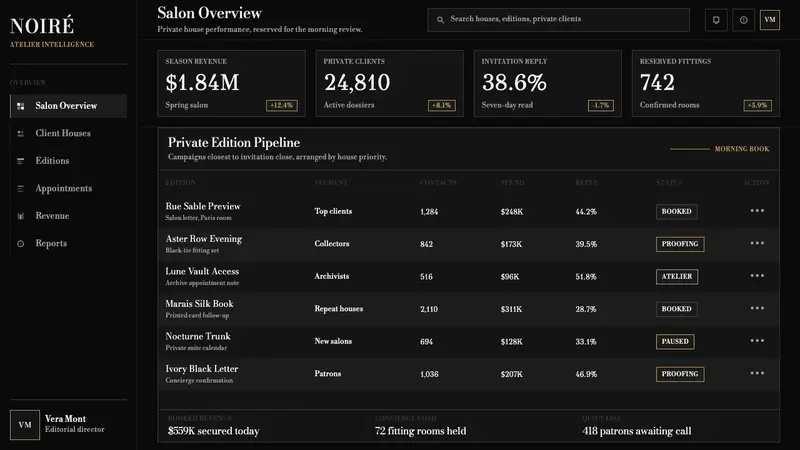This screenshot has width=800, height=450.
Task: Click BOOKED status on Marais Silk Book
Action: [x=677, y=309]
